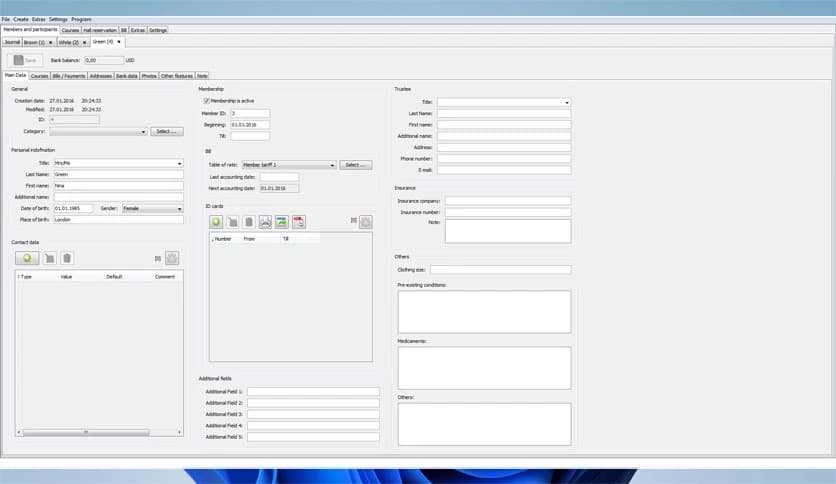
Task: Click the horizontal scrollbar of contact data list
Action: coord(86,432)
